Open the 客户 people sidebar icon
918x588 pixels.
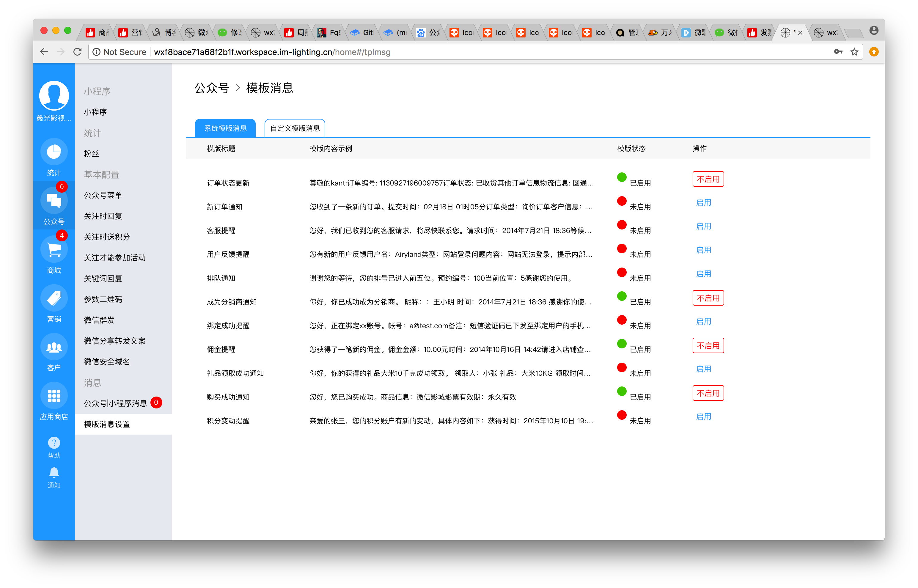coord(54,347)
